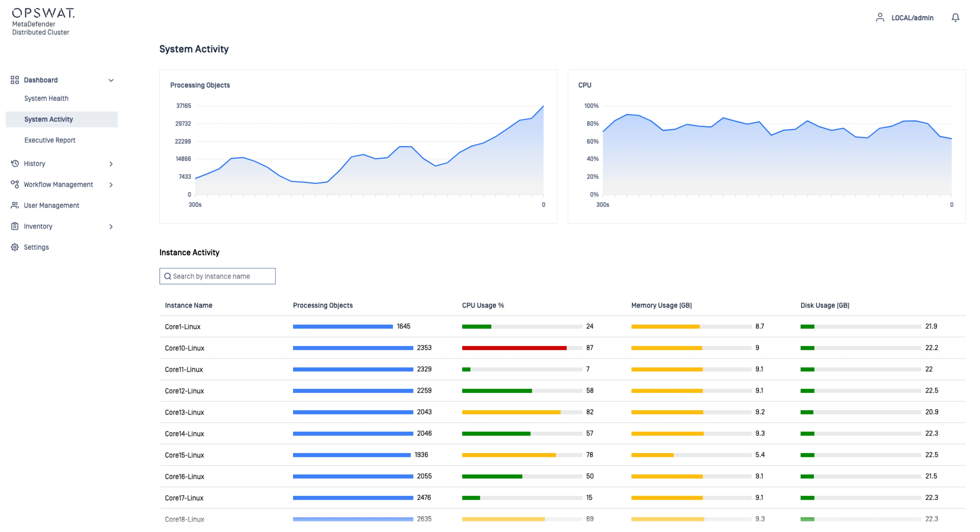Screen dimensions: 980x532
Task: Expand the History submenu arrow
Action: tap(111, 164)
